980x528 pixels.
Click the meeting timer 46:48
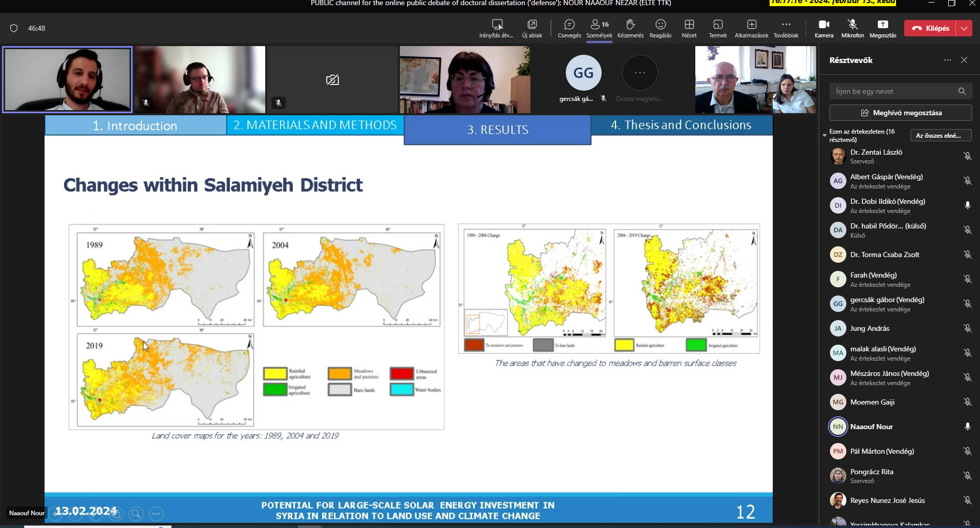36,28
